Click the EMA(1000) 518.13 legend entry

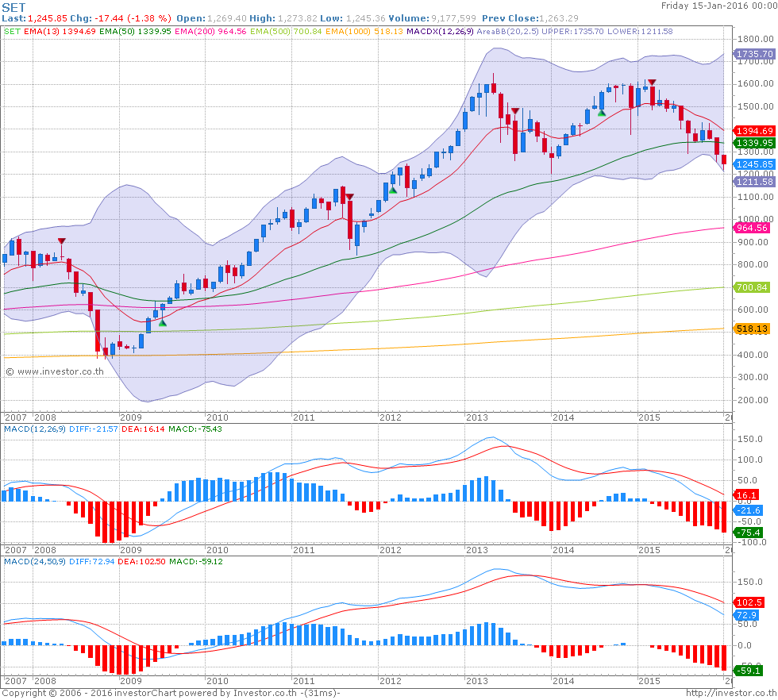coord(364,31)
